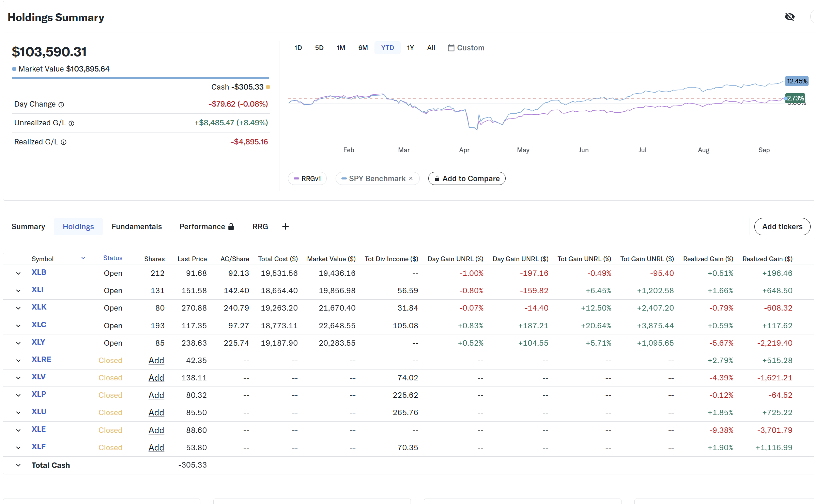Click the Add tickers button

[x=782, y=226]
